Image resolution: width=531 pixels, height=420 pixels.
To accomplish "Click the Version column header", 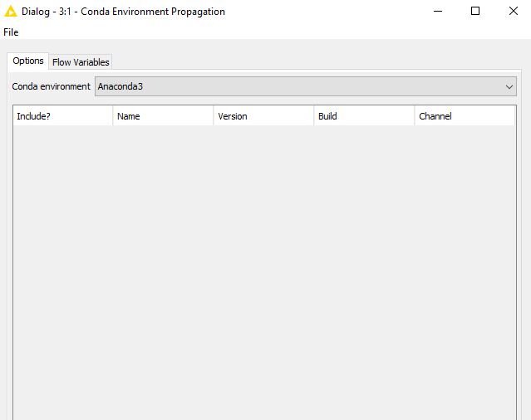I will click(263, 116).
